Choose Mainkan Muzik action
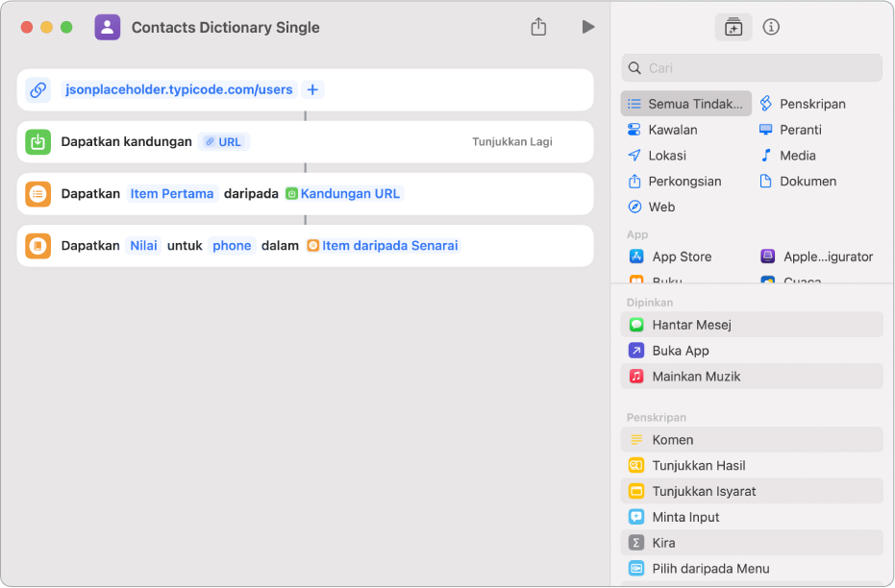The image size is (895, 588). (752, 377)
